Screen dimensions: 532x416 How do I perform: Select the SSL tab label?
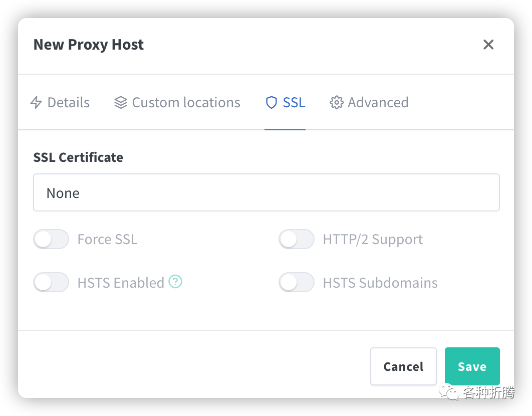294,103
